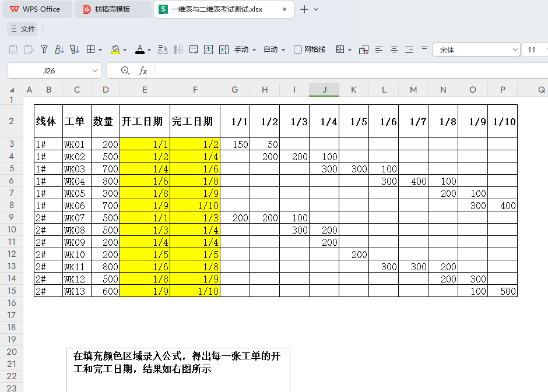Select column E header
Viewport: 548px width, 392px height.
(x=145, y=90)
